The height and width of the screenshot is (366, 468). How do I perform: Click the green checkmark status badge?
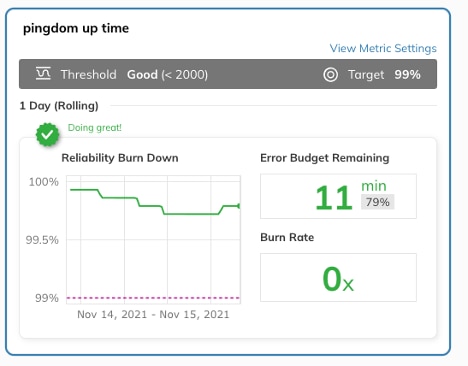click(x=47, y=135)
